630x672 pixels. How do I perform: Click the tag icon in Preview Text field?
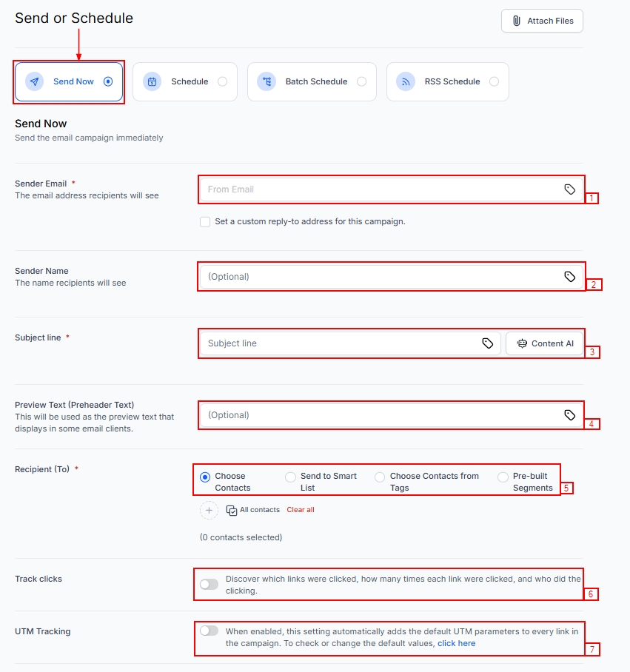pos(569,415)
